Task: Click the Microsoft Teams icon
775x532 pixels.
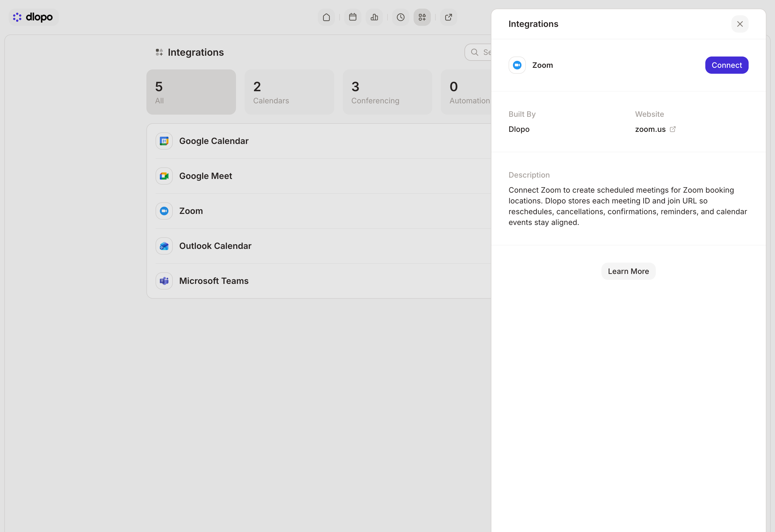Action: click(164, 281)
